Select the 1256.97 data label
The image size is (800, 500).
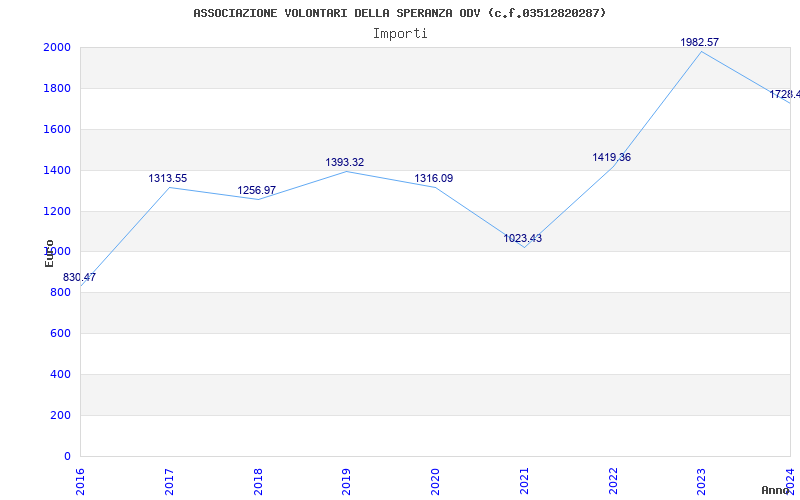(x=257, y=190)
